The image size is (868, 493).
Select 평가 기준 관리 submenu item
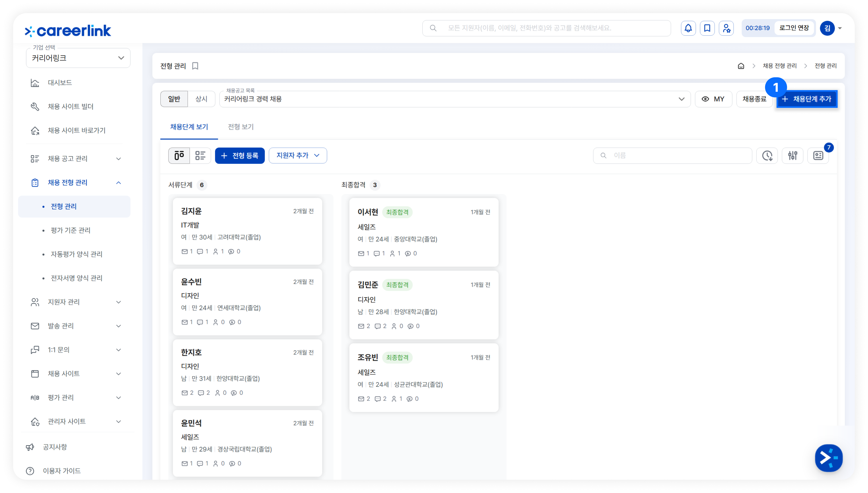pyautogui.click(x=70, y=230)
